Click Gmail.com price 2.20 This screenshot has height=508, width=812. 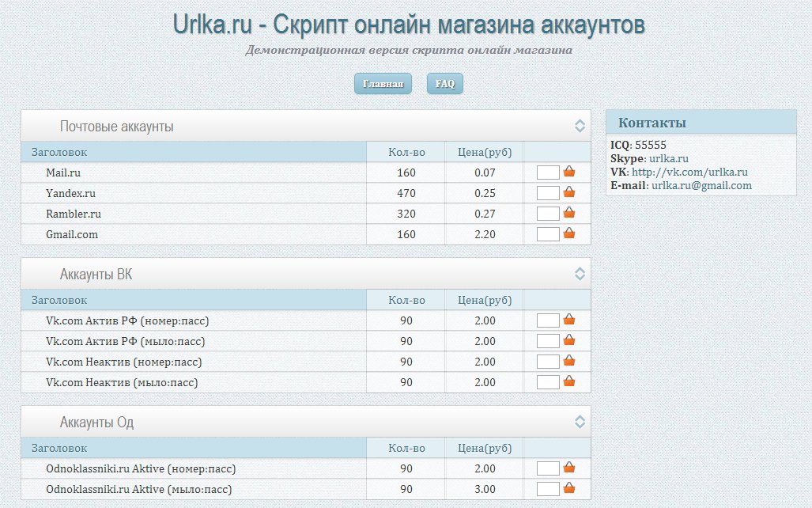click(485, 234)
